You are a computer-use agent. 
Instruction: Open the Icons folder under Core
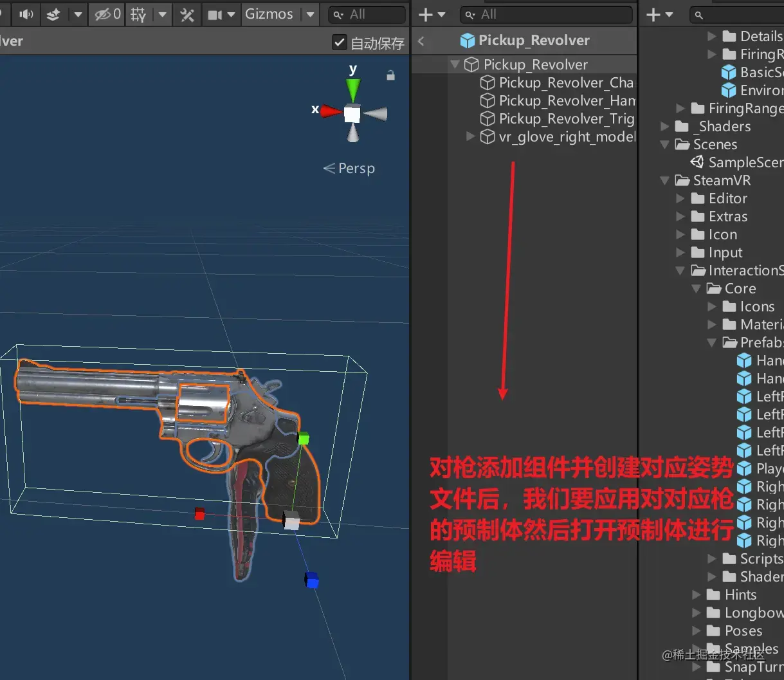(x=757, y=306)
